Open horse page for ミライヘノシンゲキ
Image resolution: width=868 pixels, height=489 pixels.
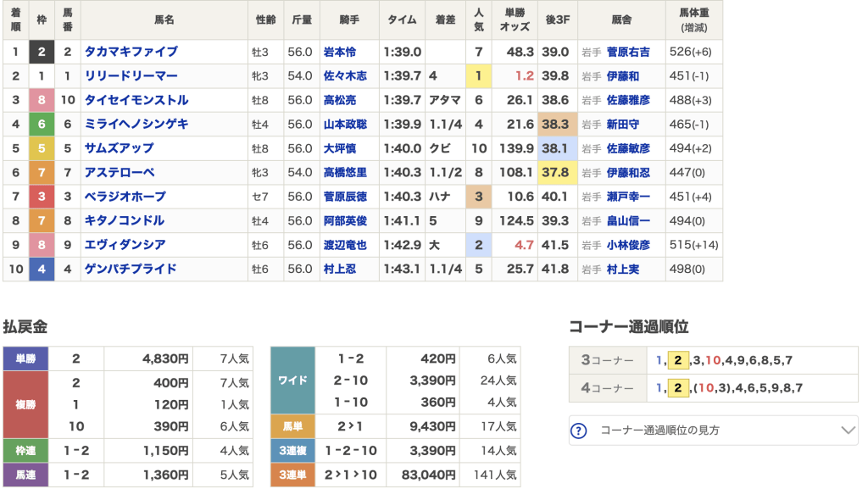coord(136,124)
